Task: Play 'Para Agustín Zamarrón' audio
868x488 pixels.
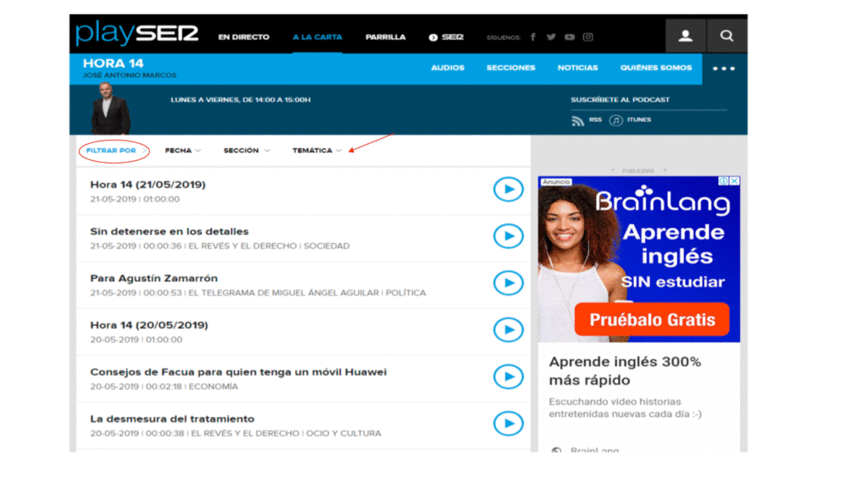Action: pos(508,283)
